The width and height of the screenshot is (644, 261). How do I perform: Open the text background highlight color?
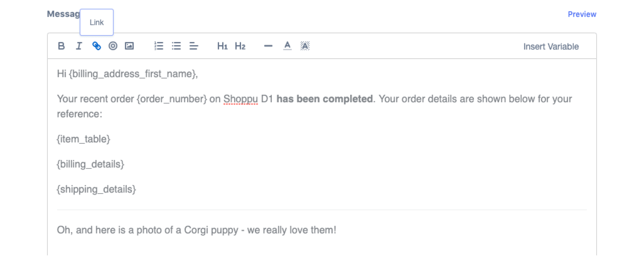click(305, 46)
